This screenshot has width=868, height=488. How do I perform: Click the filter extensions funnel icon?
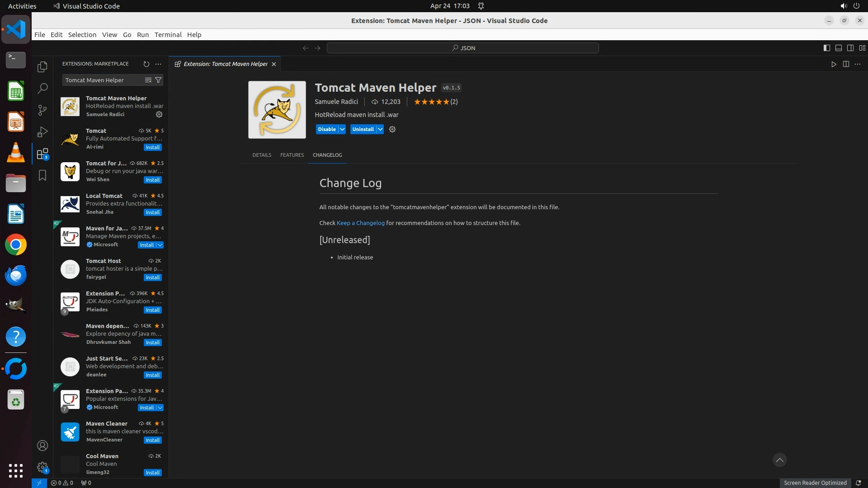tap(158, 80)
